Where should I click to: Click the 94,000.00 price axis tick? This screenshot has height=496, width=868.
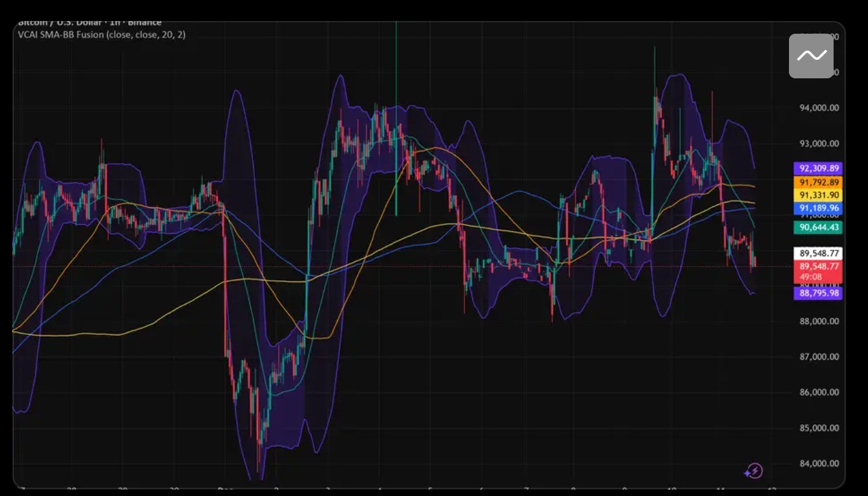[818, 108]
